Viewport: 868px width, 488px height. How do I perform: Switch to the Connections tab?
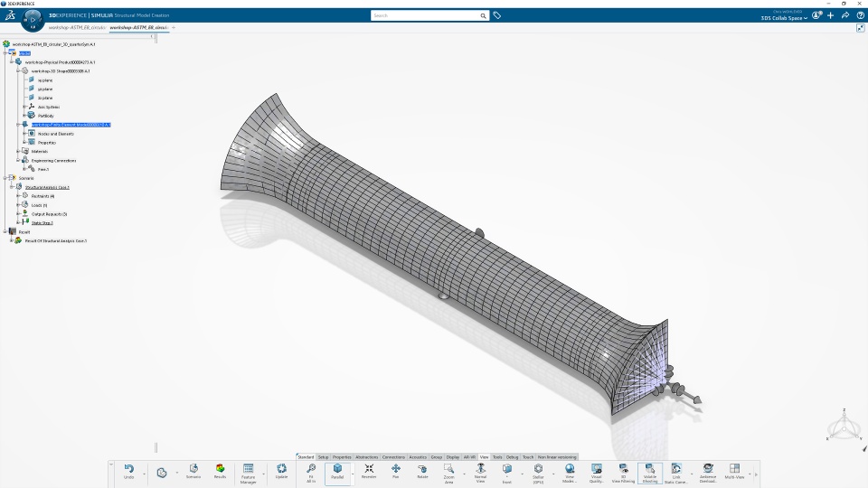(393, 457)
